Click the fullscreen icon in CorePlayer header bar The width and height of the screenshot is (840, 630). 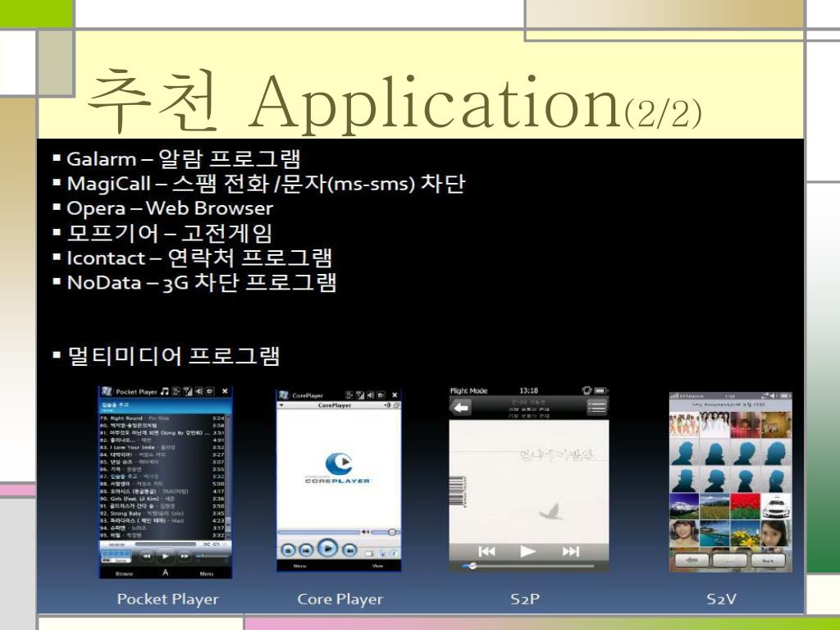(x=396, y=405)
